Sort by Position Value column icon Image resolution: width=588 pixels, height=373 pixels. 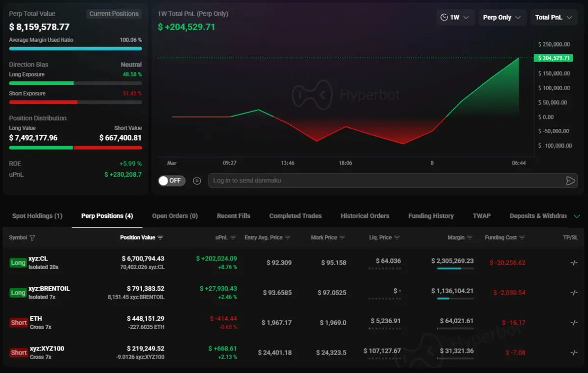coord(160,238)
